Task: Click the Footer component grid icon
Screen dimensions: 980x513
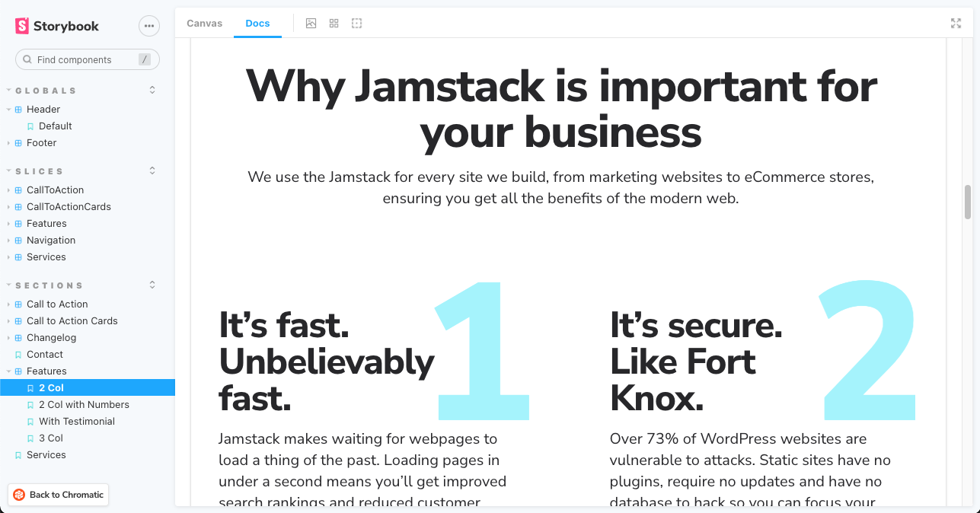Action: [x=18, y=143]
